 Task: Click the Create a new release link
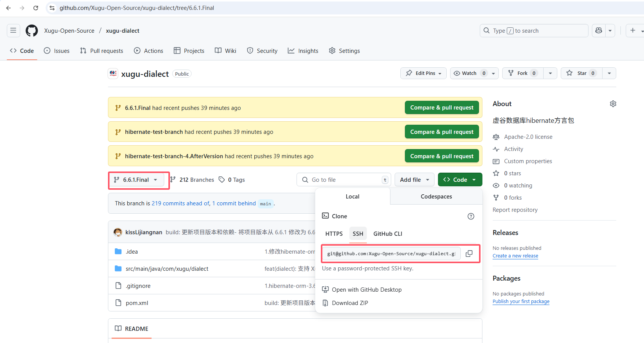(515, 256)
